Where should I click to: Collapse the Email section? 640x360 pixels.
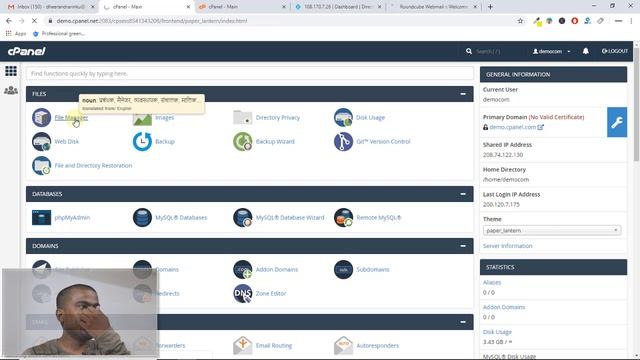(463, 322)
